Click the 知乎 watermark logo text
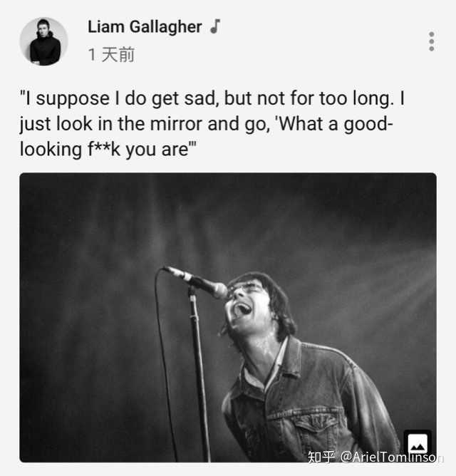 coord(321,457)
